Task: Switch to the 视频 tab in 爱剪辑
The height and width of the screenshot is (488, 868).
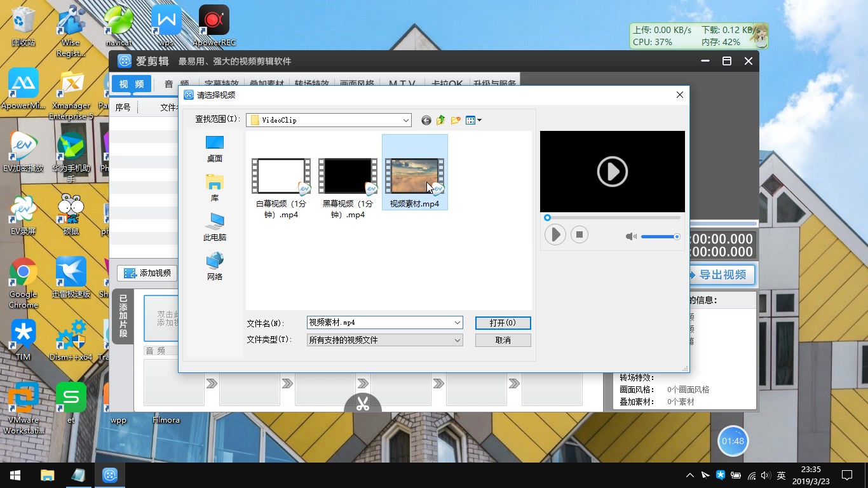Action: (x=132, y=84)
